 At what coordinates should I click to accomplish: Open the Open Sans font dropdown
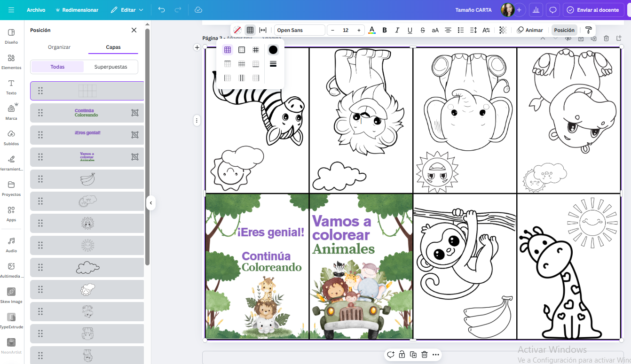pos(300,30)
